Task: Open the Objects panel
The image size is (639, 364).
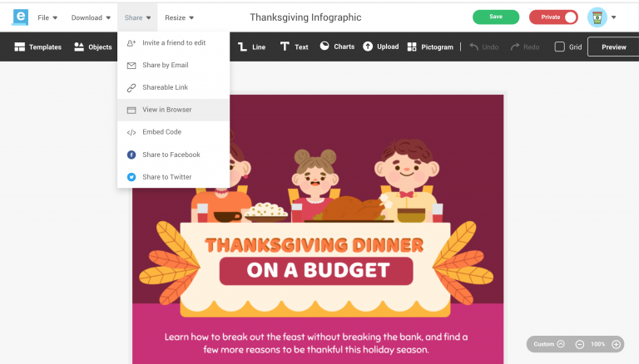Action: (x=92, y=47)
